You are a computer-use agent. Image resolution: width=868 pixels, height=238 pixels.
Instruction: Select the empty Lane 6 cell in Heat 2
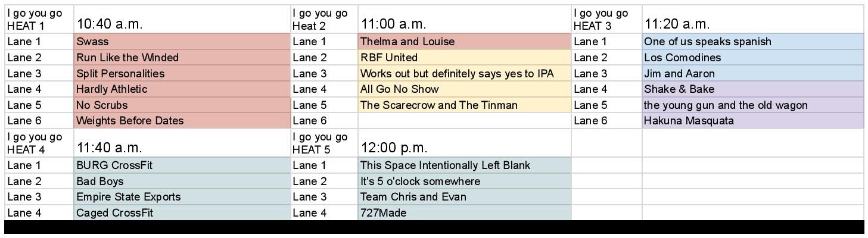click(x=464, y=121)
